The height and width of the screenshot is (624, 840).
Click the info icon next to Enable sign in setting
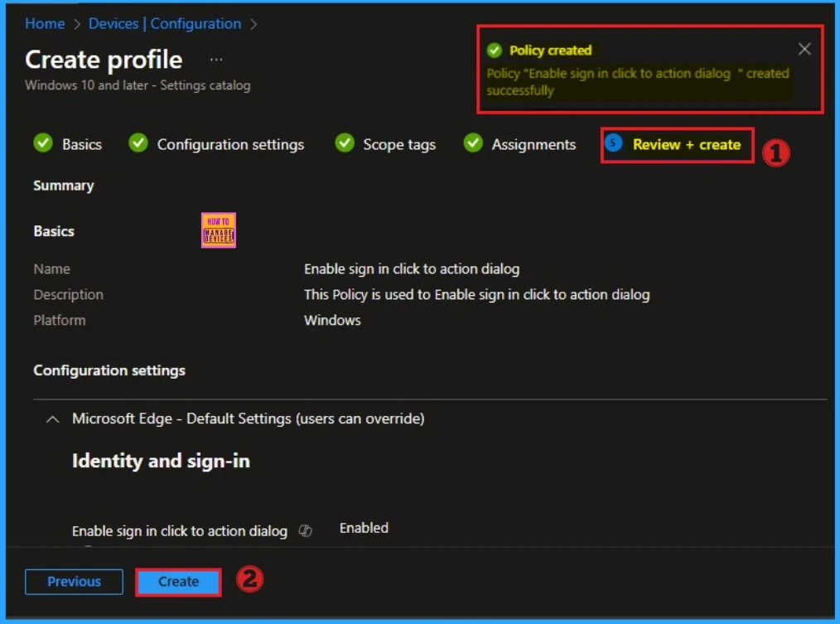(x=306, y=530)
